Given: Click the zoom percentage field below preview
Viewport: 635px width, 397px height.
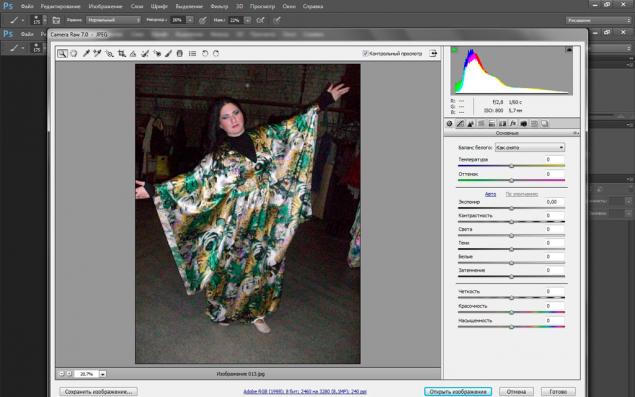Looking at the screenshot, I should click(x=86, y=374).
